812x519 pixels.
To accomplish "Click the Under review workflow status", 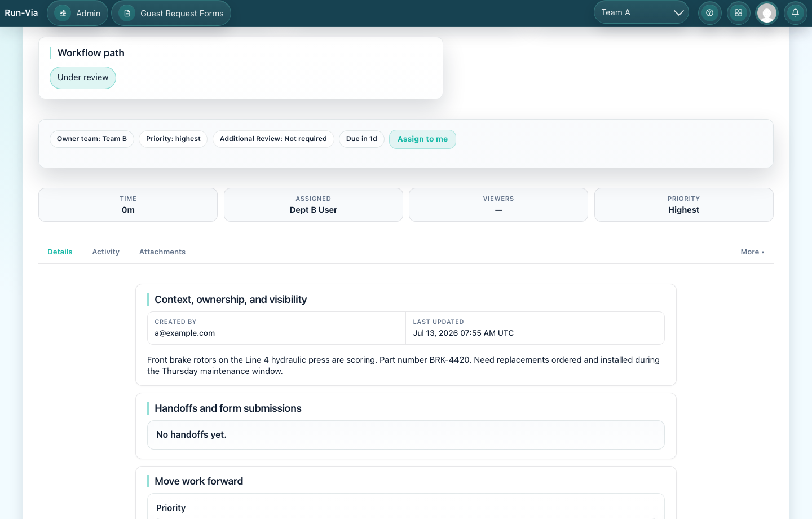I will coord(83,78).
